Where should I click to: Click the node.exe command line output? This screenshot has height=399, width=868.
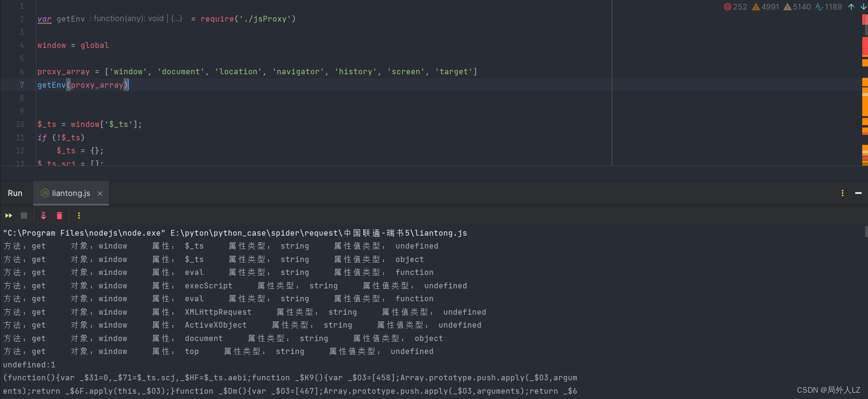235,233
